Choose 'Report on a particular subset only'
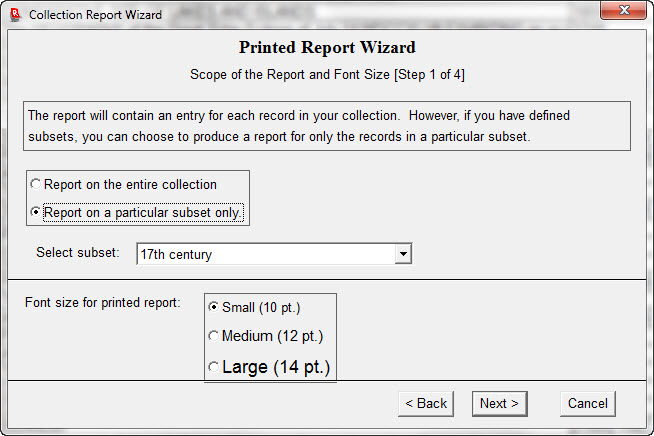654x436 pixels. 37,213
